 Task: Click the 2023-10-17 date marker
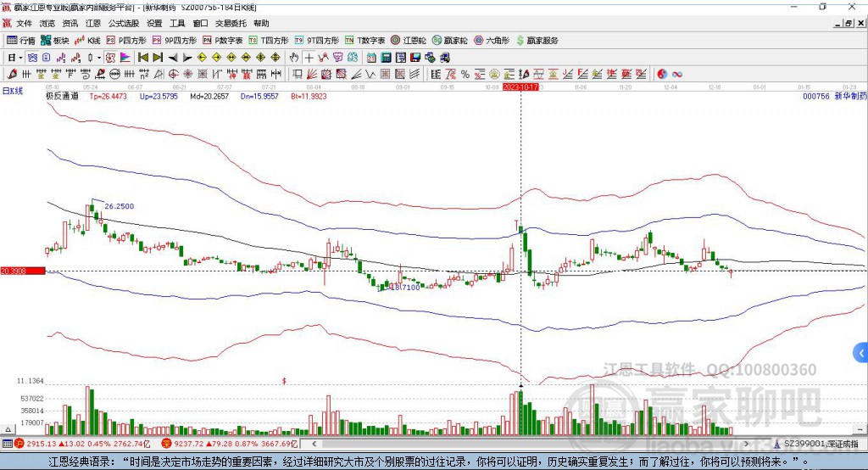(x=520, y=87)
